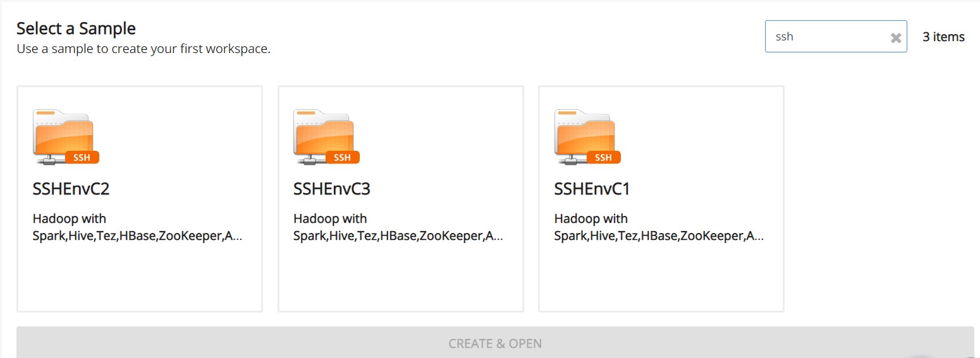Click 'Use a sample to create' subtitle
This screenshot has width=980, height=358.
(x=144, y=49)
